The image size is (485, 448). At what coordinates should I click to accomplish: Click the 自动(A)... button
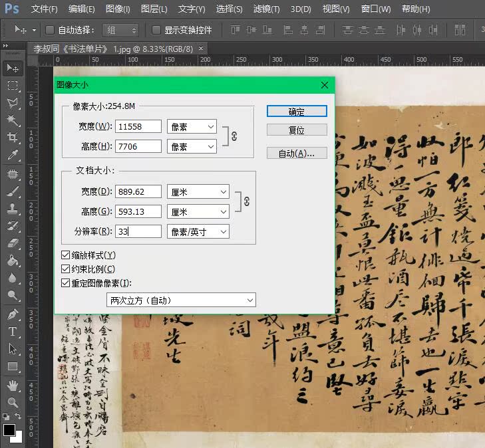(x=297, y=154)
